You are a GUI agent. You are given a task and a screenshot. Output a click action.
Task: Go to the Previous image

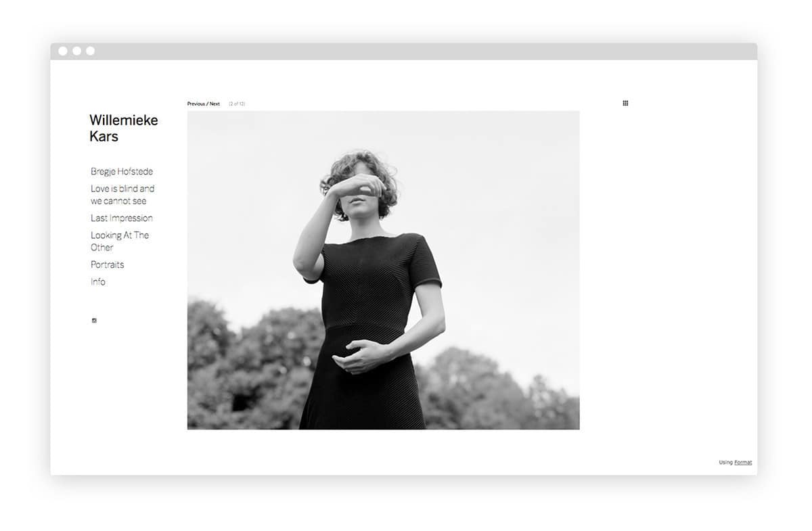(196, 104)
